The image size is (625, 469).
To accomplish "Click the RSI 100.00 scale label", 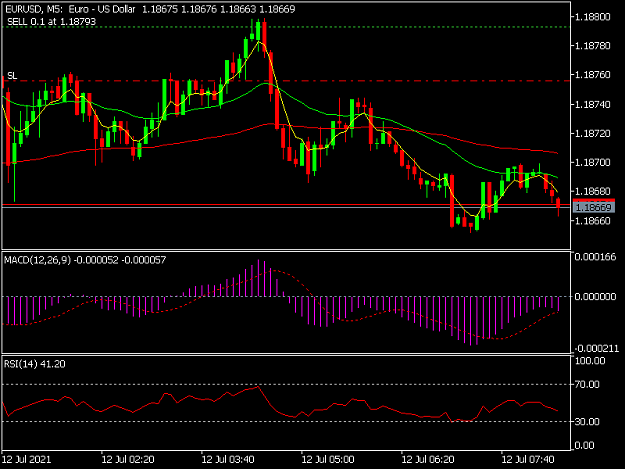I will (x=590, y=361).
